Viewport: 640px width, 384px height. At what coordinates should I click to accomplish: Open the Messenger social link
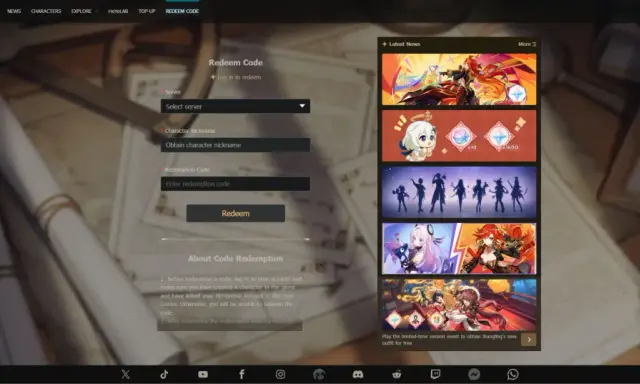point(474,374)
